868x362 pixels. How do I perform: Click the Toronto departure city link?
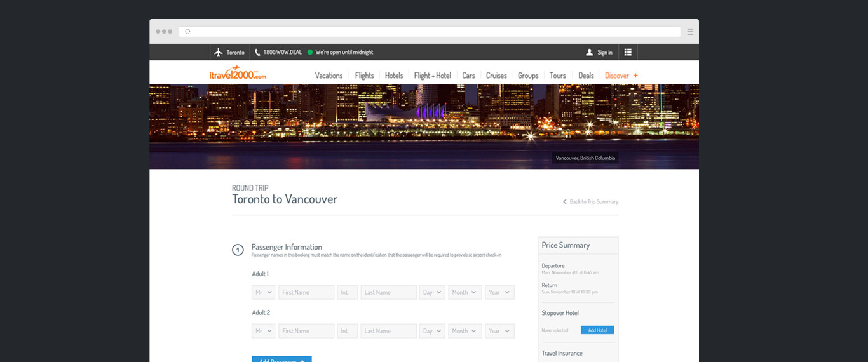tap(235, 52)
